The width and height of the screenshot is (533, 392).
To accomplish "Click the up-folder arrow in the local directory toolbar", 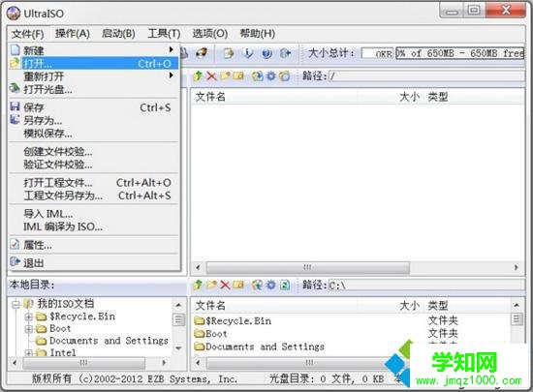I will (198, 285).
